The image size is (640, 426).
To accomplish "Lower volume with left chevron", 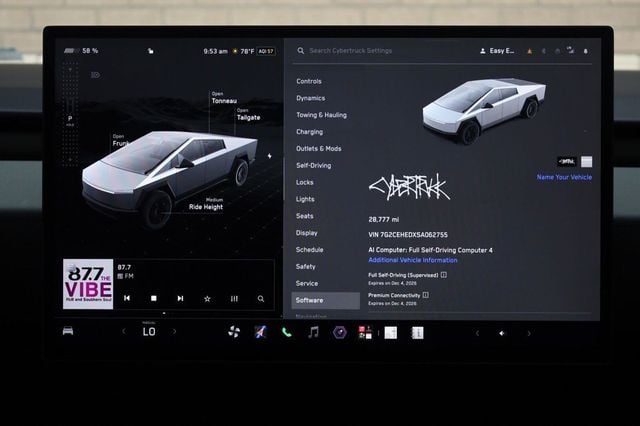I will [x=477, y=333].
